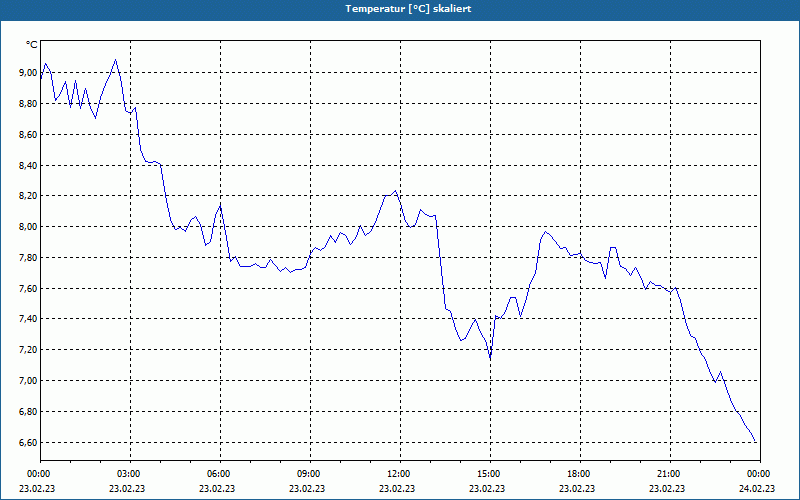Click the 8,00 y-axis value
This screenshot has height=500, width=800.
(x=28, y=227)
